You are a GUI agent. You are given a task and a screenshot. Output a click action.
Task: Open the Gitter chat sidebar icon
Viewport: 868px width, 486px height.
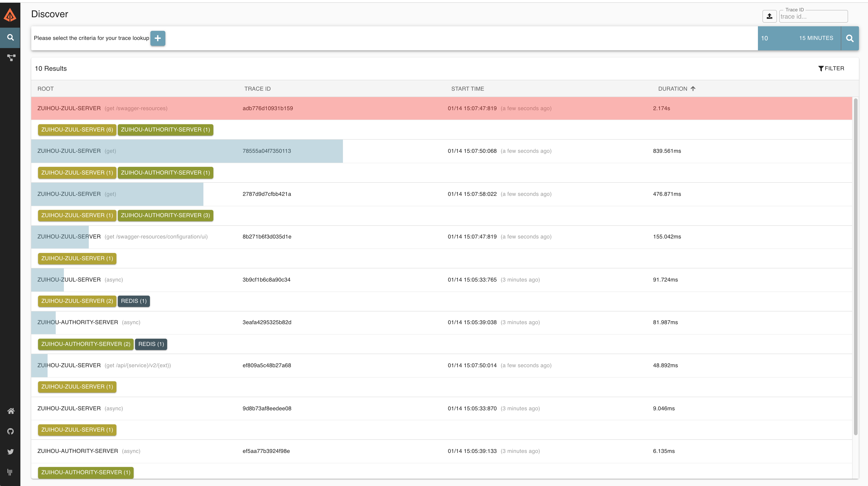(x=10, y=472)
